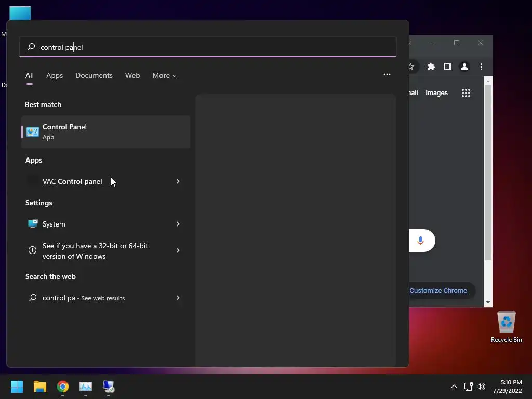
Task: Expand the System result arrow
Action: 178,224
